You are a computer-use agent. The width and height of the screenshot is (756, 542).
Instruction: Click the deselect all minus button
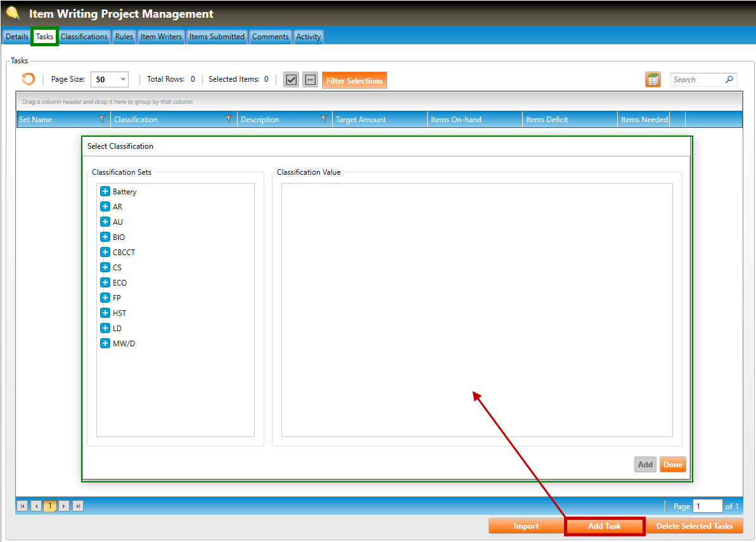pos(310,80)
